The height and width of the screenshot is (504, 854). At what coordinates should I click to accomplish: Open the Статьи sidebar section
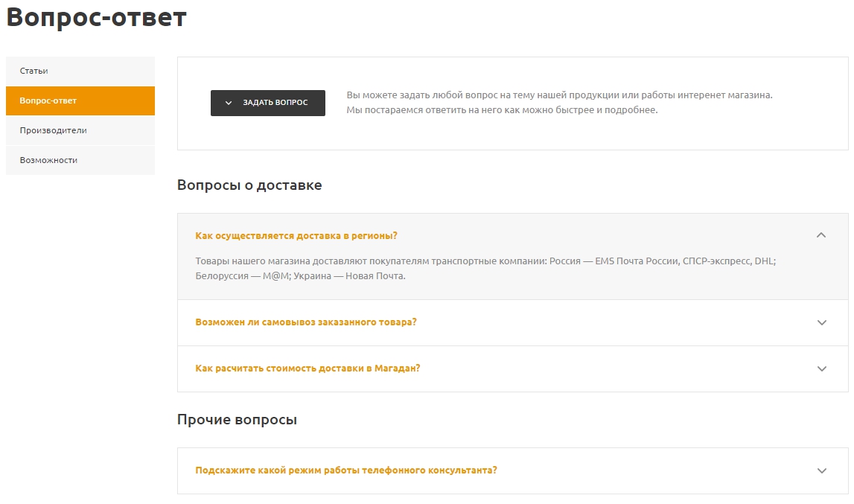point(80,71)
